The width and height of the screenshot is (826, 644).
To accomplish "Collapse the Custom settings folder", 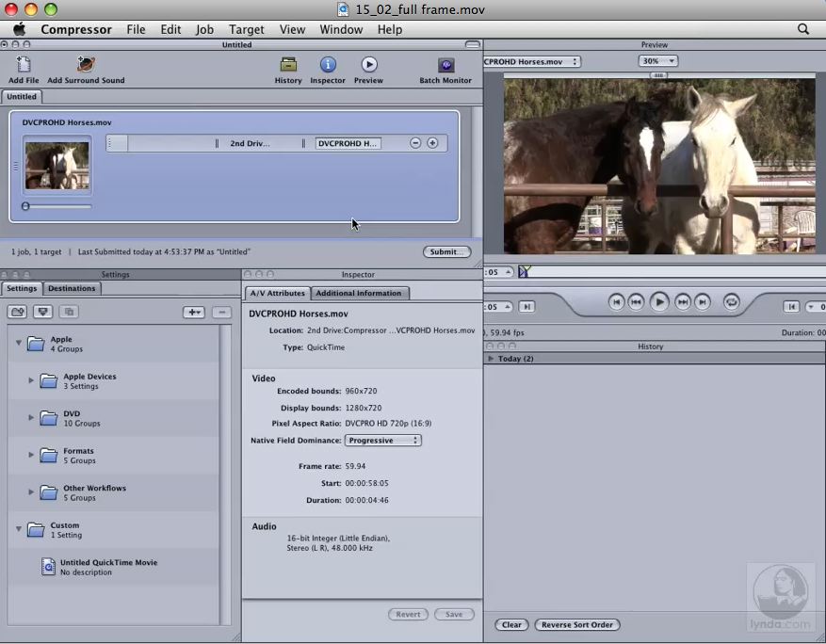I will [18, 529].
